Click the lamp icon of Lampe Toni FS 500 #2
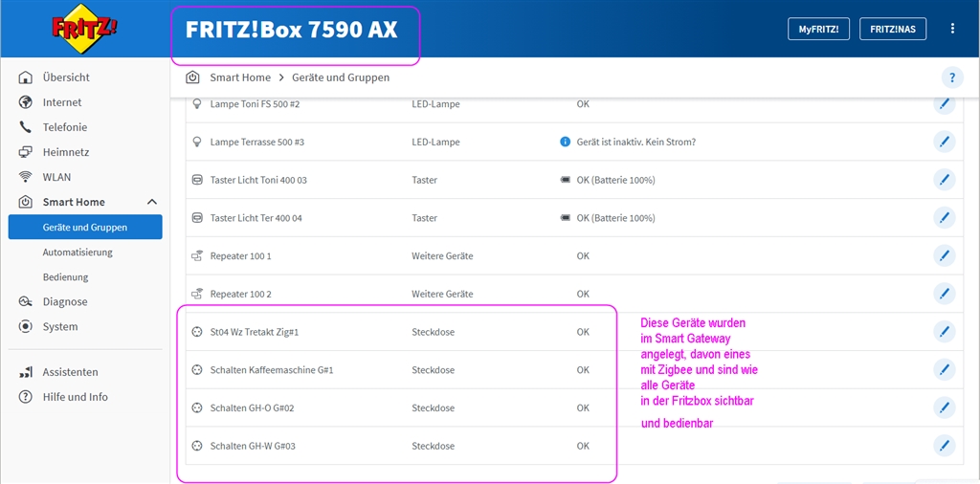The image size is (980, 484). [197, 104]
